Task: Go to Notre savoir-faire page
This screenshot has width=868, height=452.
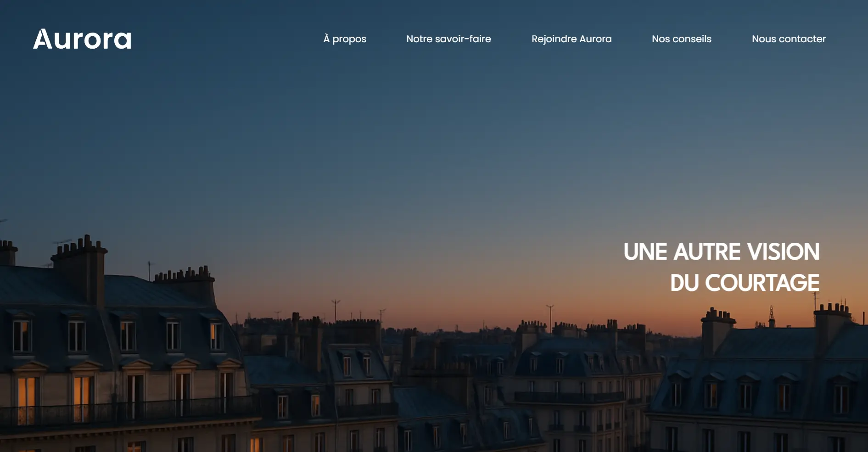Action: tap(448, 39)
